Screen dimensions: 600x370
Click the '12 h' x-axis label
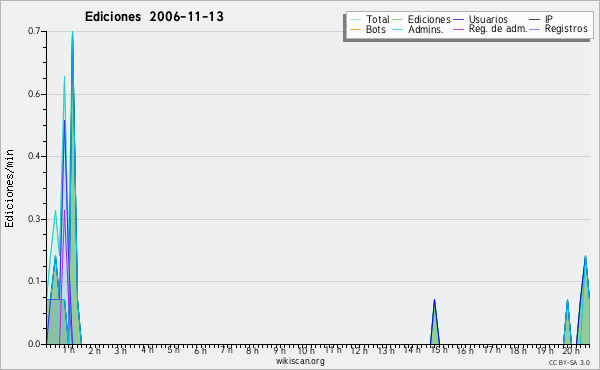click(x=359, y=350)
